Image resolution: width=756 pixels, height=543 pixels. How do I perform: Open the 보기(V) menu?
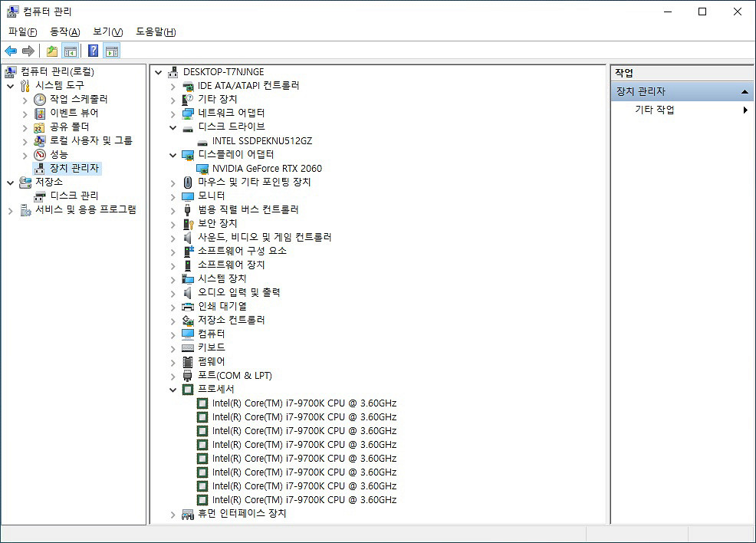click(108, 31)
